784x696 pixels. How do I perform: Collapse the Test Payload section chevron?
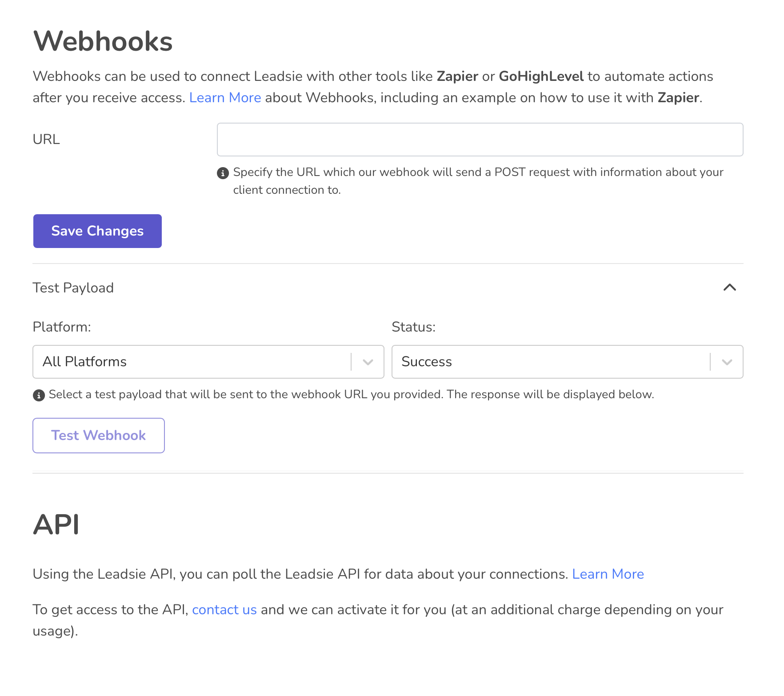click(730, 288)
